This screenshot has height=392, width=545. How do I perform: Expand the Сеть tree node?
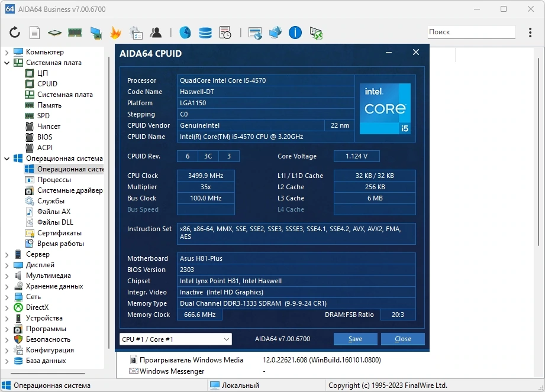(7, 297)
